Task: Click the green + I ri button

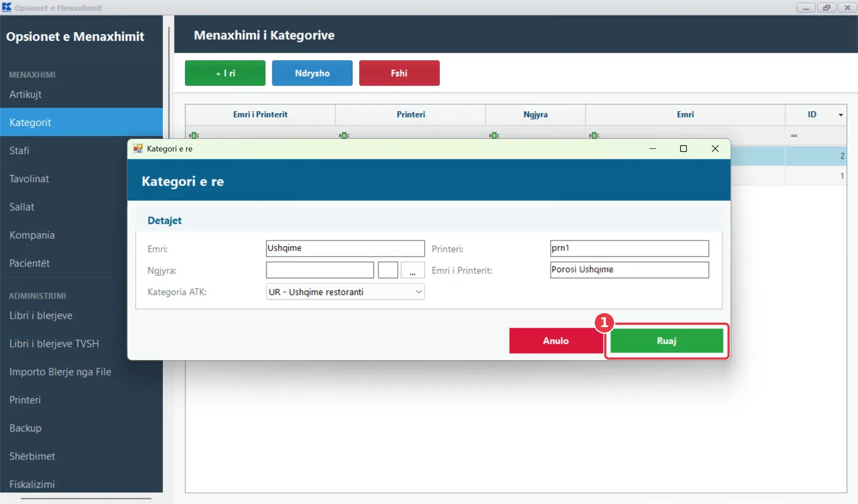Action: (x=225, y=73)
